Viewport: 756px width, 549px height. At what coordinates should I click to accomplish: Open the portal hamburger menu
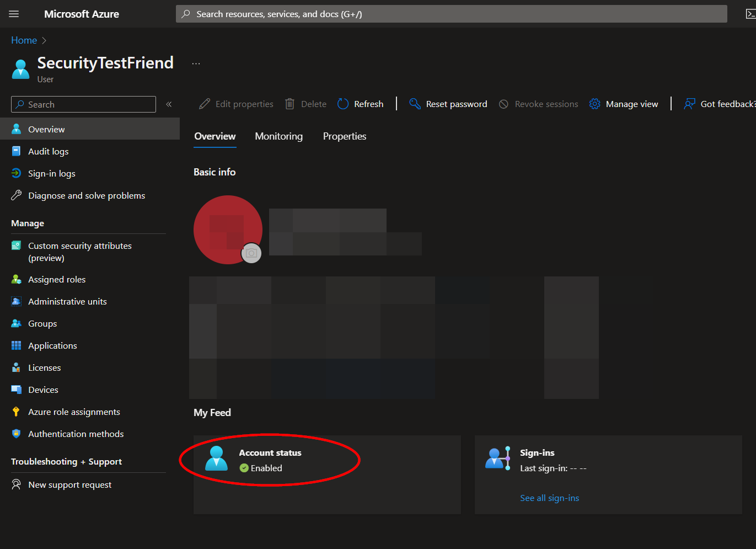14,14
